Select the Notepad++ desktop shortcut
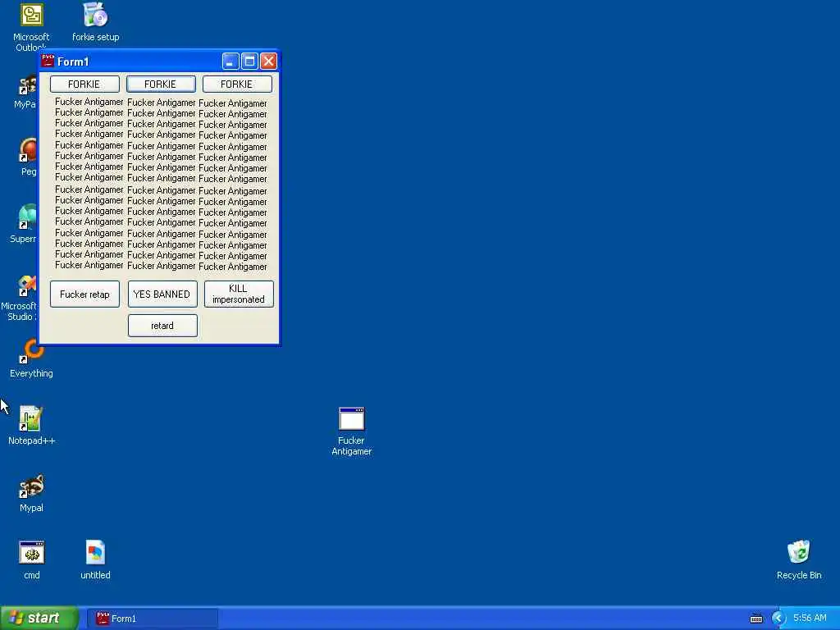This screenshot has width=840, height=630. [31, 426]
